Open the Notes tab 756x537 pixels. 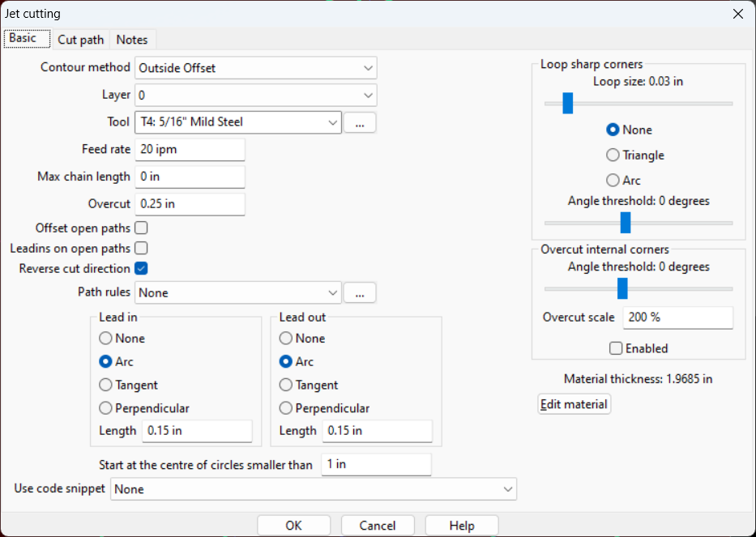click(132, 40)
